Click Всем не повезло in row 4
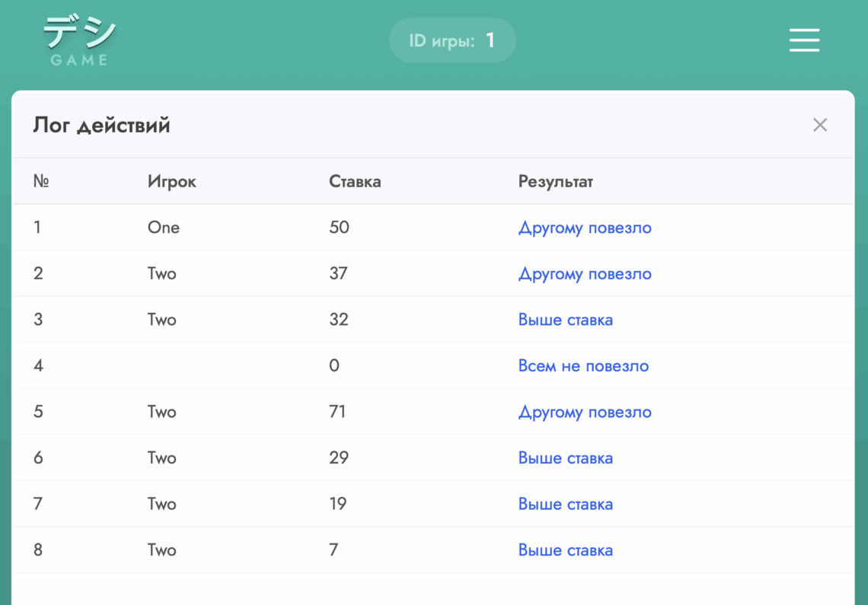The image size is (868, 605). pyautogui.click(x=583, y=366)
